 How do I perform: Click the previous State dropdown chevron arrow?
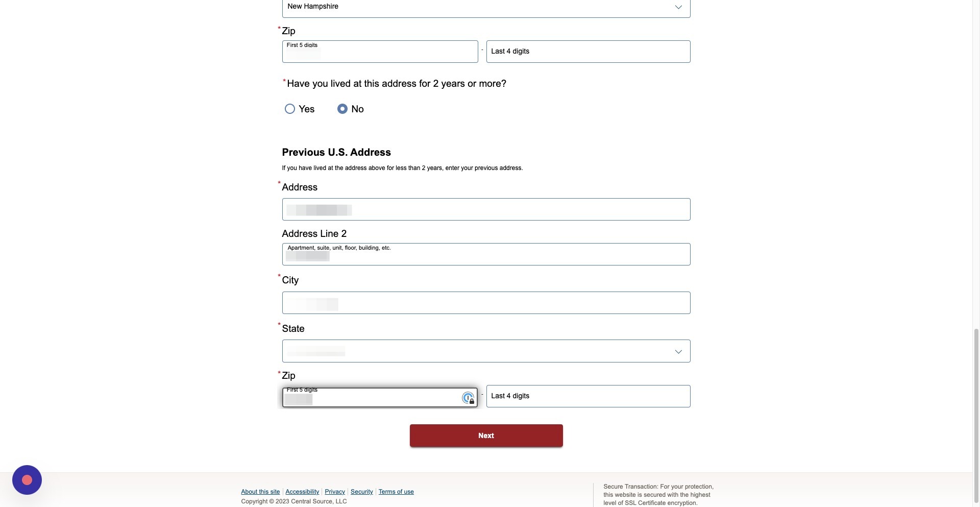pyautogui.click(x=678, y=352)
